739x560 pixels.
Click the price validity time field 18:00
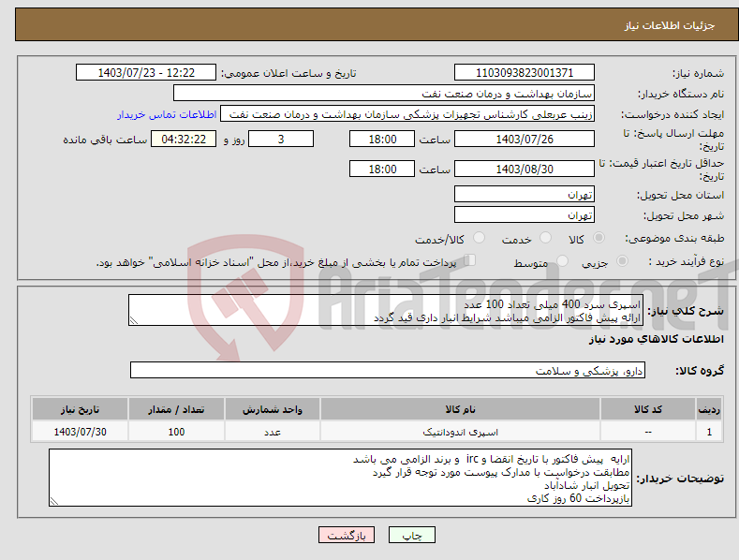382,169
